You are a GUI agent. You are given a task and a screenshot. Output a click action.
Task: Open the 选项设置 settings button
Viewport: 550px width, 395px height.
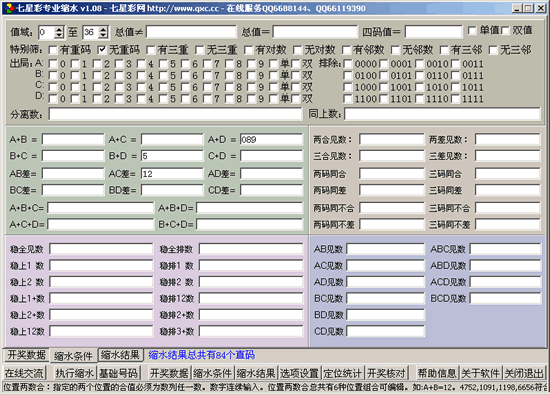pyautogui.click(x=299, y=373)
